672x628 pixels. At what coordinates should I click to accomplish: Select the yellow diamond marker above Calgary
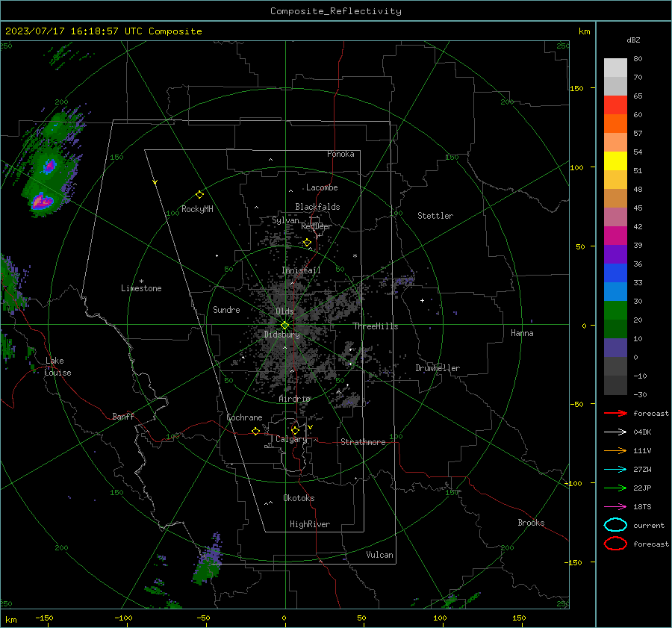pos(295,430)
